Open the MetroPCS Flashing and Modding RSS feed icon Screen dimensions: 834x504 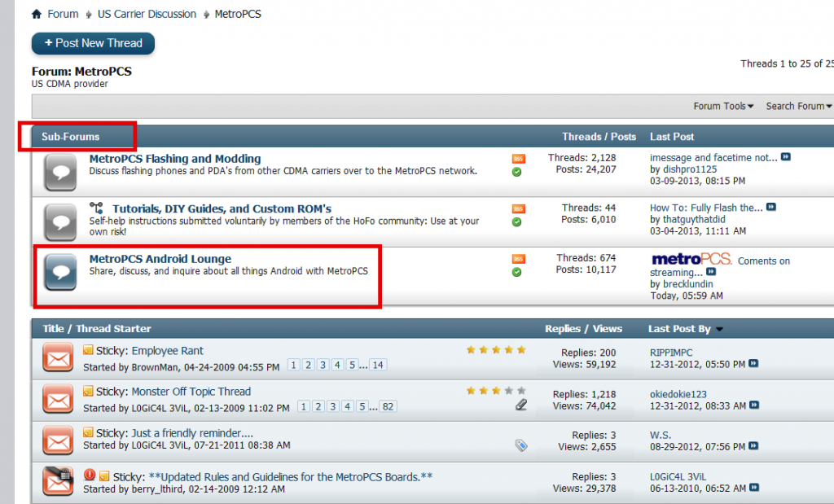pos(518,159)
